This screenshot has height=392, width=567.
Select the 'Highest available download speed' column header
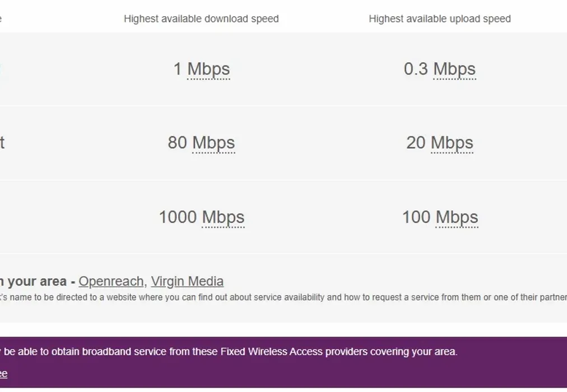tap(201, 18)
